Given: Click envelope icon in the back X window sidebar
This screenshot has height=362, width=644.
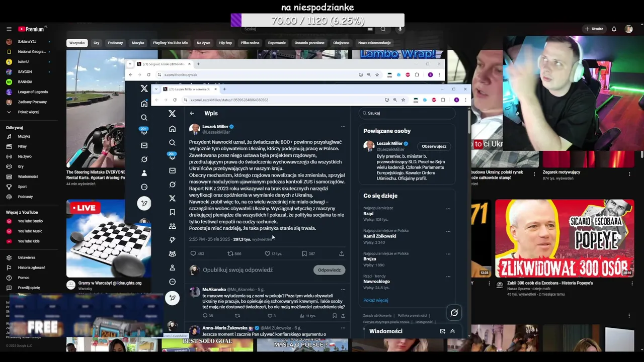Looking at the screenshot, I should coord(144,145).
